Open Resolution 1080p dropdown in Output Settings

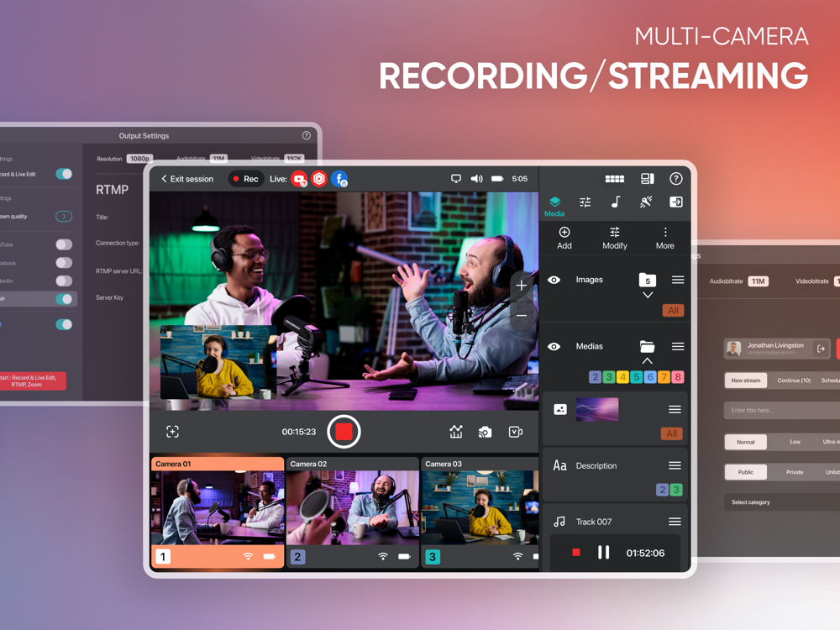[139, 159]
